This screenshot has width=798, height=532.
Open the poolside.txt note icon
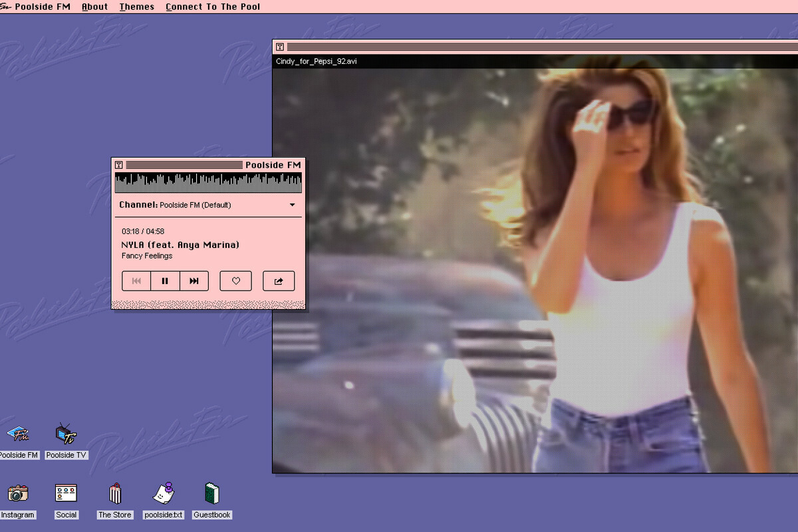(164, 494)
